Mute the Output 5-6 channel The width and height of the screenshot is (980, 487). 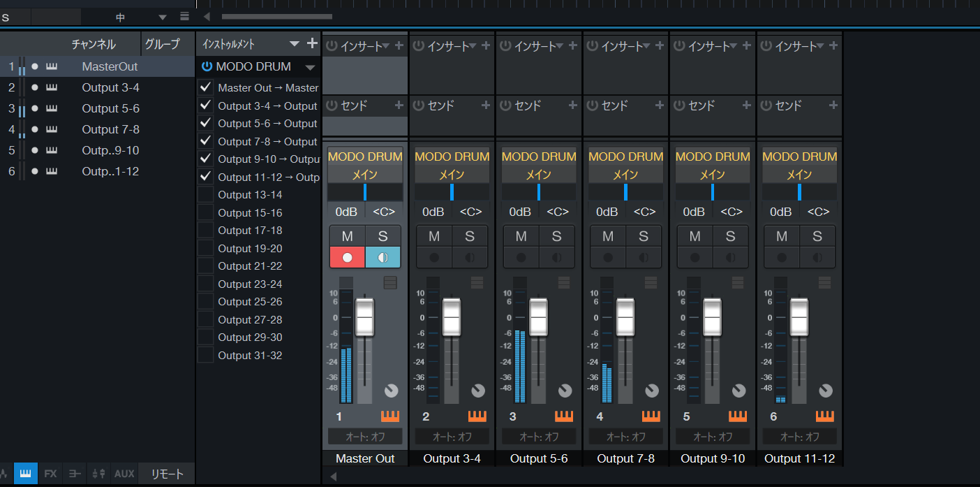[521, 236]
